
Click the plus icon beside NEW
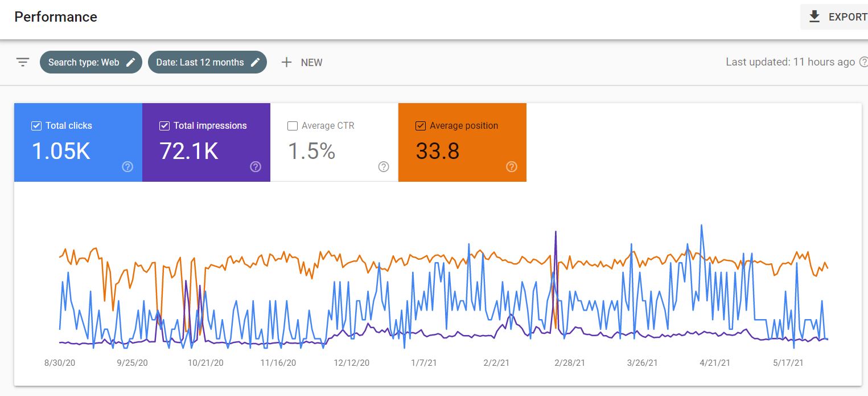tap(287, 63)
